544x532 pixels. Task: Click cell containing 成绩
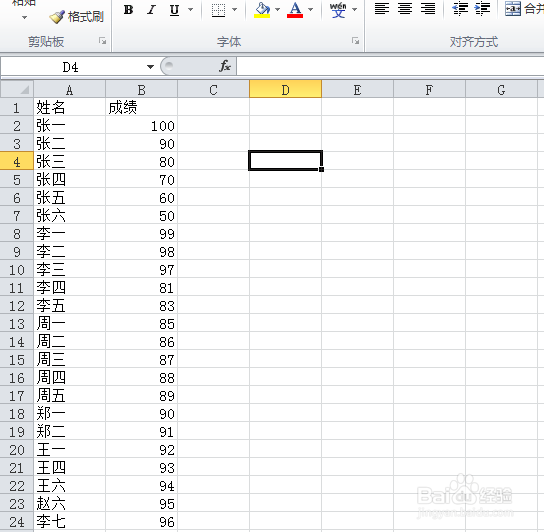[x=141, y=107]
